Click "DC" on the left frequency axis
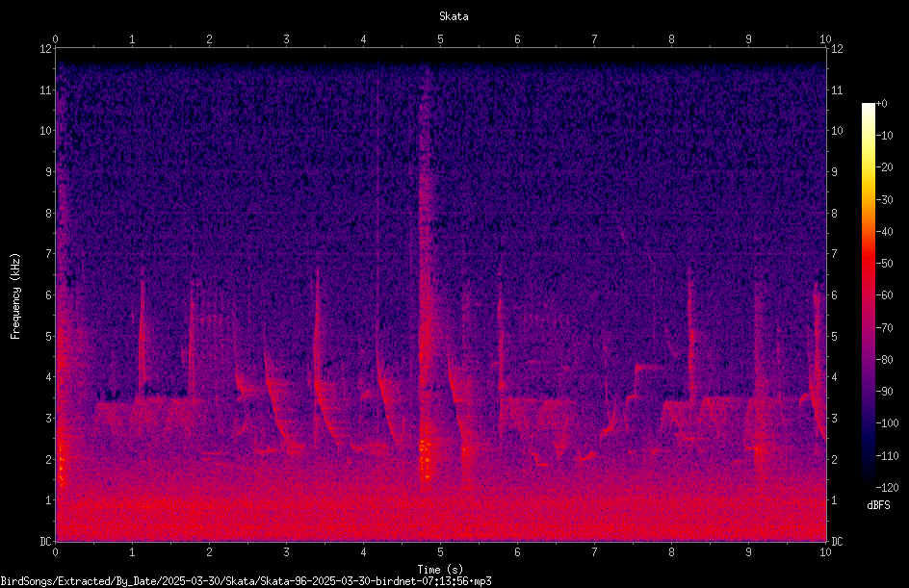Image resolution: width=909 pixels, height=588 pixels. pyautogui.click(x=45, y=542)
